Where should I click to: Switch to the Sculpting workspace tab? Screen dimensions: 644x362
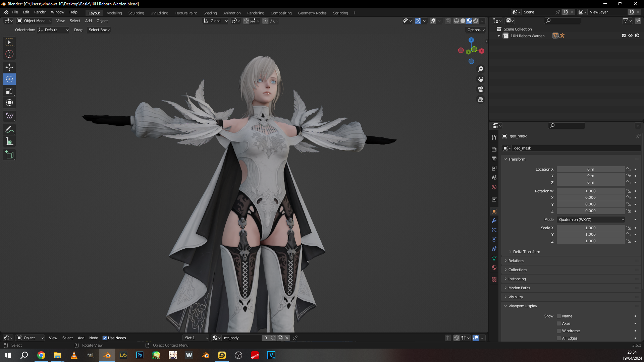(x=136, y=13)
